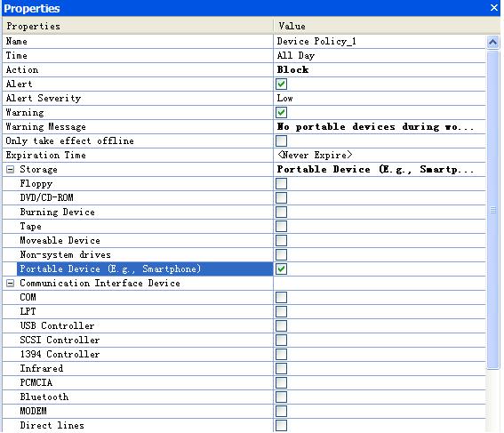The width and height of the screenshot is (504, 433).
Task: Check the Infrared checkbox
Action: [x=281, y=368]
